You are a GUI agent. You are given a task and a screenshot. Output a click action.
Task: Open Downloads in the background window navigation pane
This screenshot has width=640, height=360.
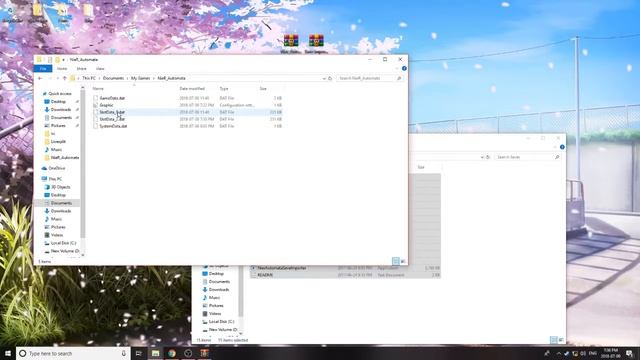(219, 290)
